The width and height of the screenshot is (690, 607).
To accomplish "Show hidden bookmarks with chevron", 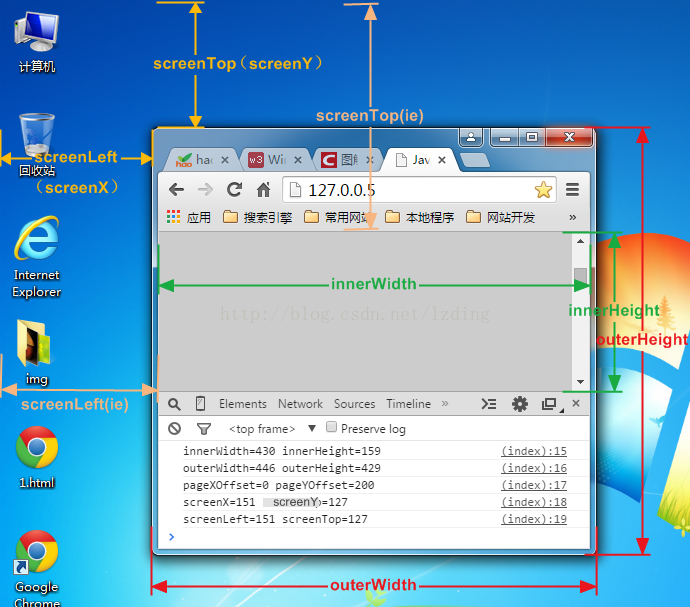I will (x=573, y=217).
